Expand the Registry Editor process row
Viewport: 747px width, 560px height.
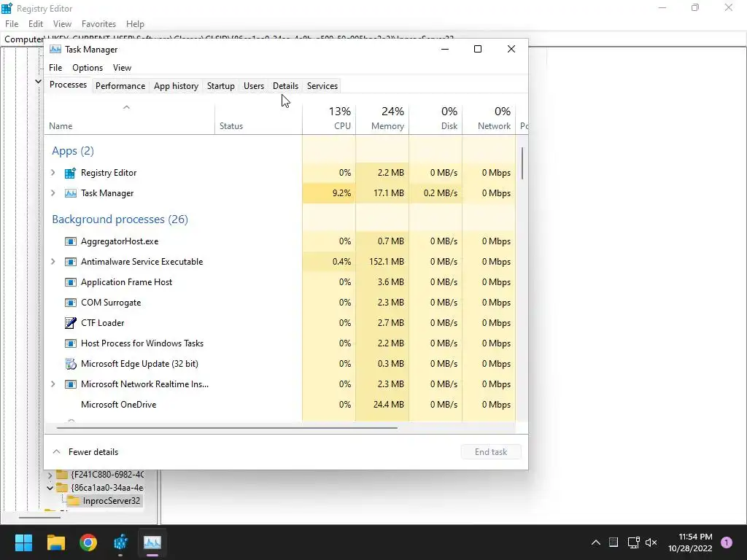tap(53, 173)
